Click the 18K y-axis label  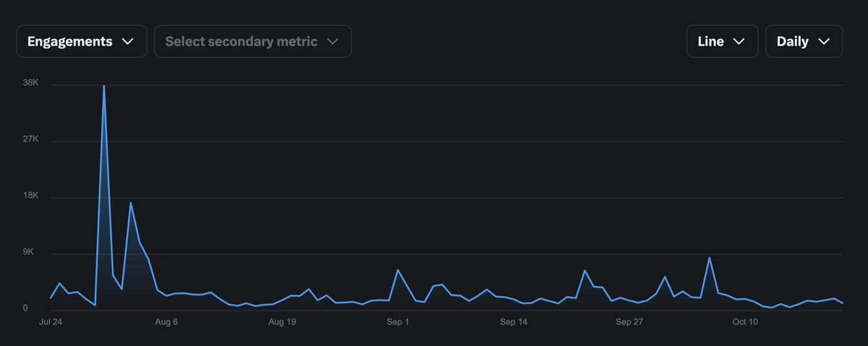31,196
